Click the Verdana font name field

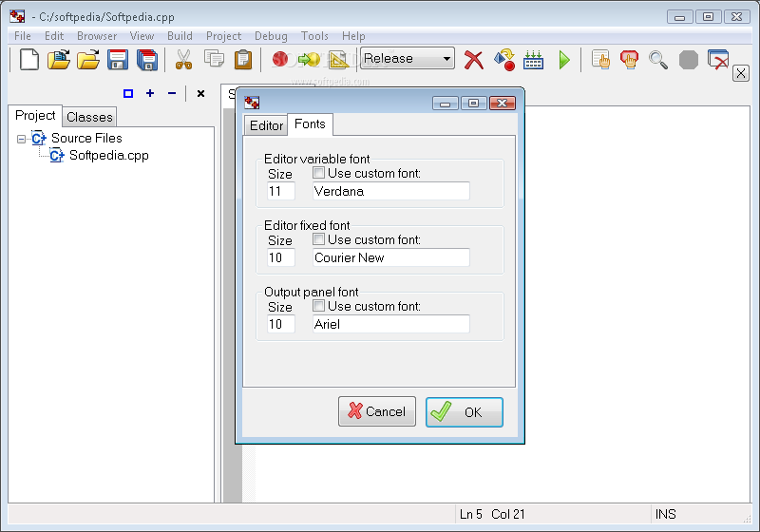[391, 191]
